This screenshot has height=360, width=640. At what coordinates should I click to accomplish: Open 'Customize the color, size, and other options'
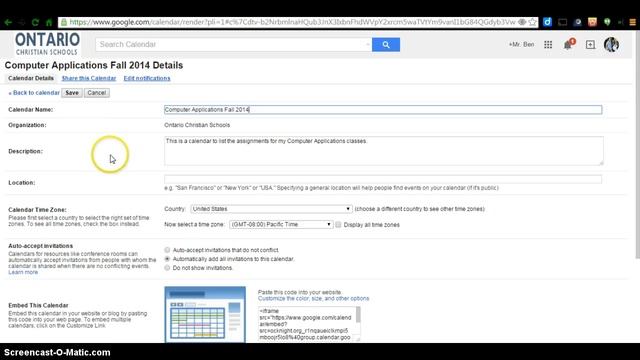click(x=313, y=298)
